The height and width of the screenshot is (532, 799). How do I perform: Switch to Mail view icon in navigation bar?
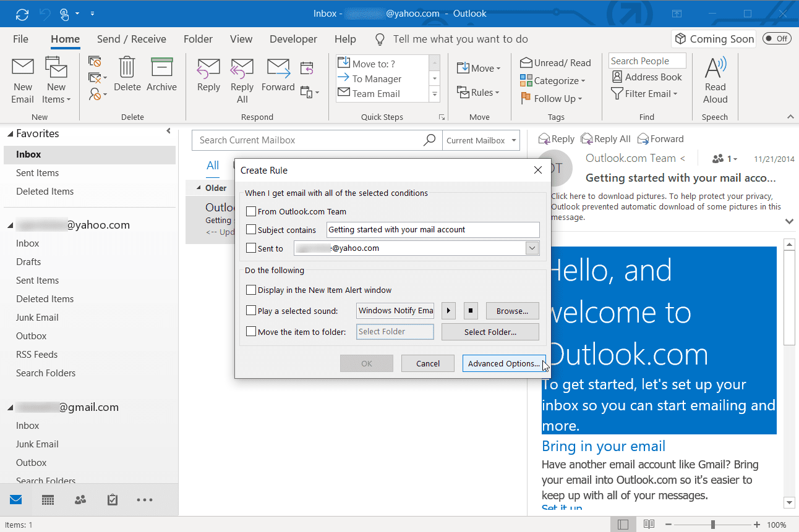16,499
